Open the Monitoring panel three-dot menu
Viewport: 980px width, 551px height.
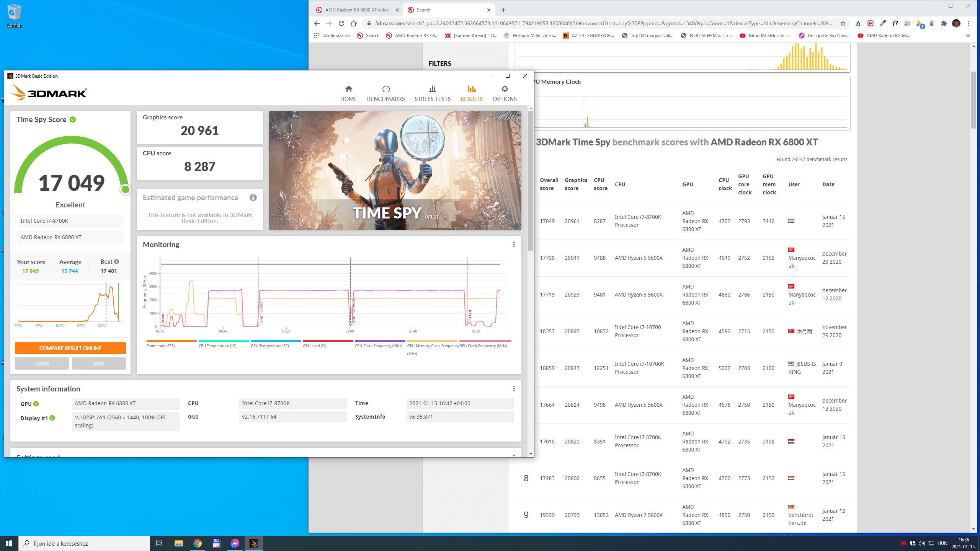click(514, 245)
